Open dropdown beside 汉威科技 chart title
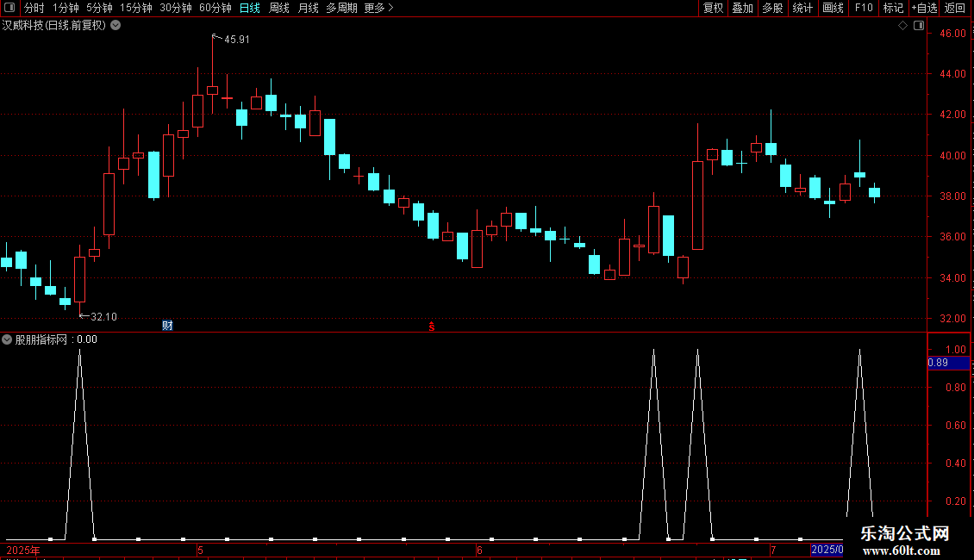Screen dimensions: 974x560 [x=116, y=26]
